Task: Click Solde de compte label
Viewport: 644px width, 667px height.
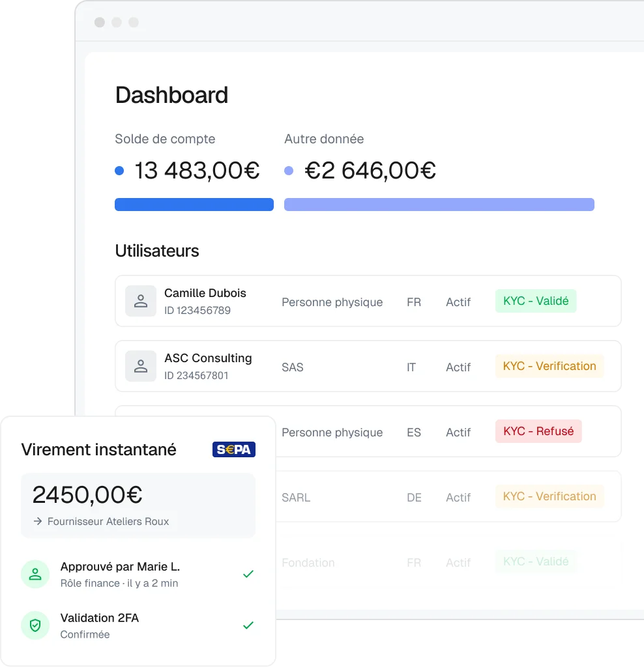Action: [165, 139]
